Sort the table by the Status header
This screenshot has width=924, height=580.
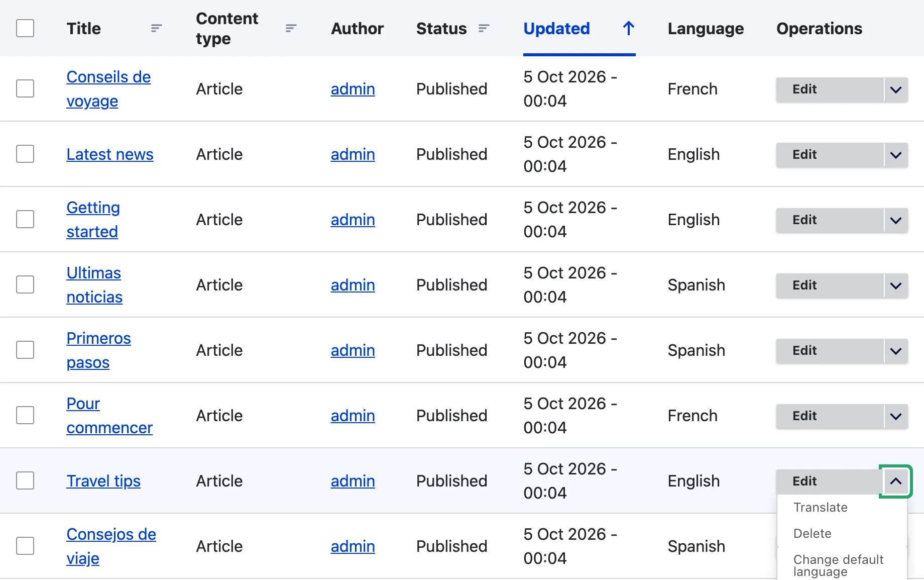tap(441, 29)
